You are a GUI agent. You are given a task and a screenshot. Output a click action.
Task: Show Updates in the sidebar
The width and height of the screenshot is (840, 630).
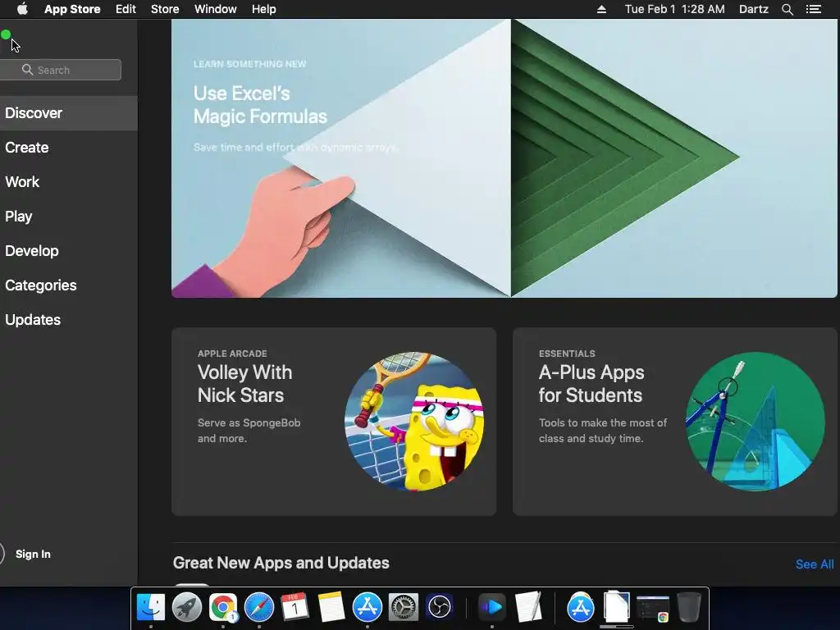69,320
